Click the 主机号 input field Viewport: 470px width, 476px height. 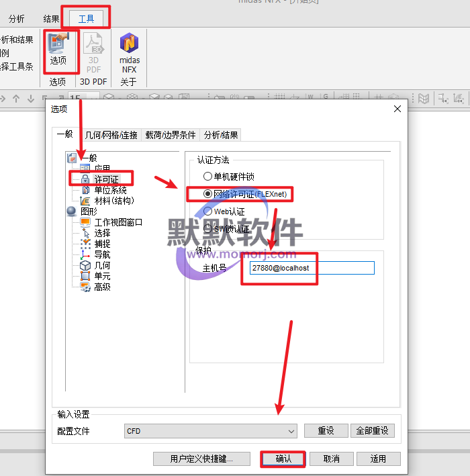(312, 268)
